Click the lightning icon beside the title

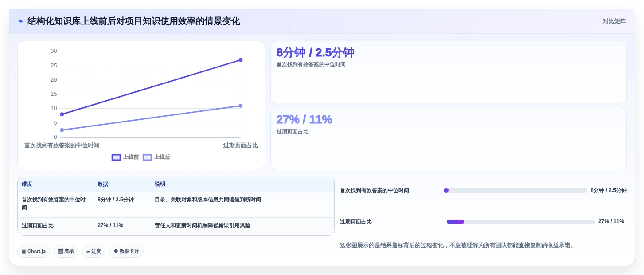coord(21,21)
